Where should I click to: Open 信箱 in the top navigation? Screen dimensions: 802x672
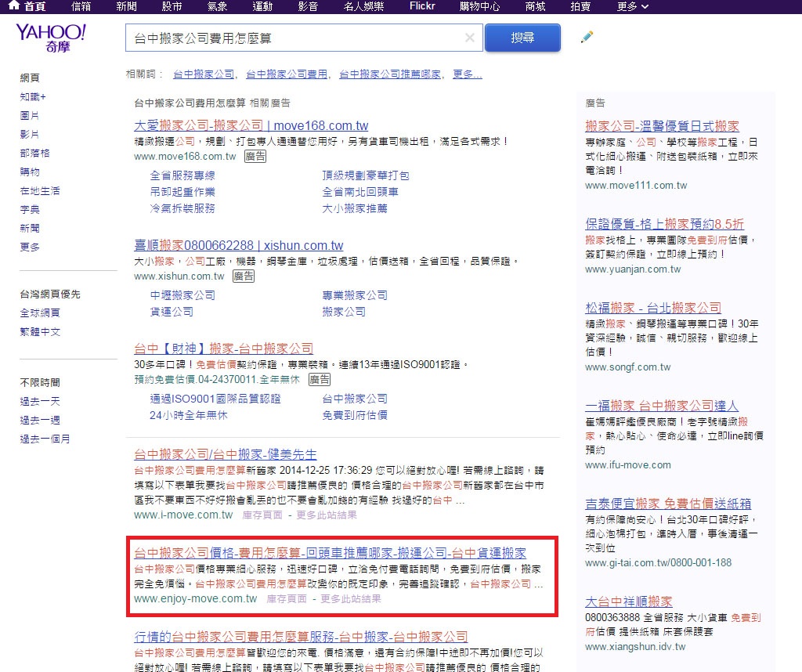[81, 6]
